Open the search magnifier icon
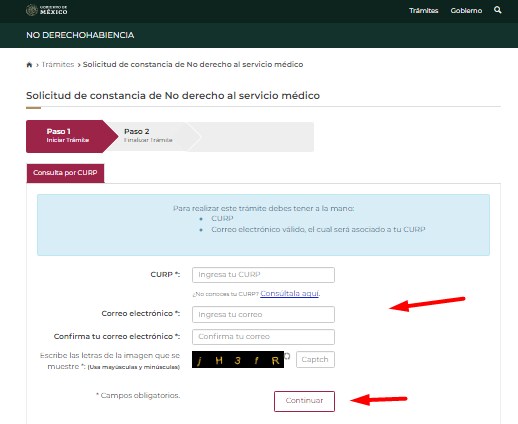Viewport: 518px width, 424px height. pyautogui.click(x=497, y=10)
